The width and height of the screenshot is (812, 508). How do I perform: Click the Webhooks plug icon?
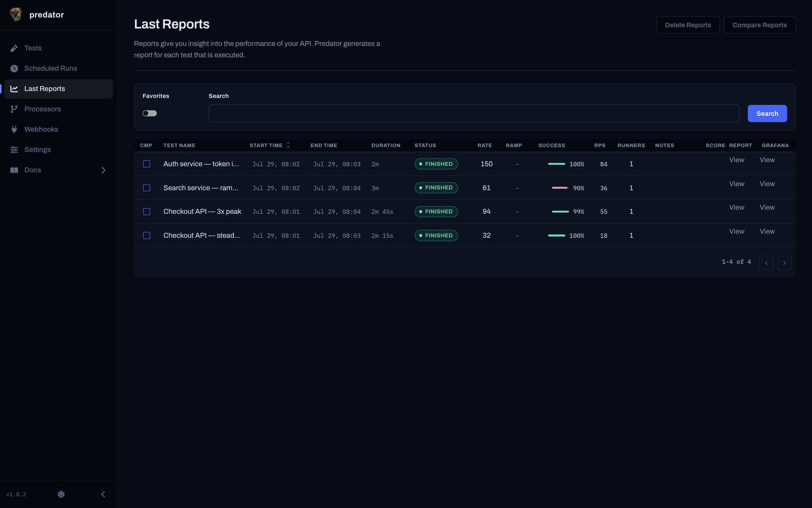click(x=14, y=129)
